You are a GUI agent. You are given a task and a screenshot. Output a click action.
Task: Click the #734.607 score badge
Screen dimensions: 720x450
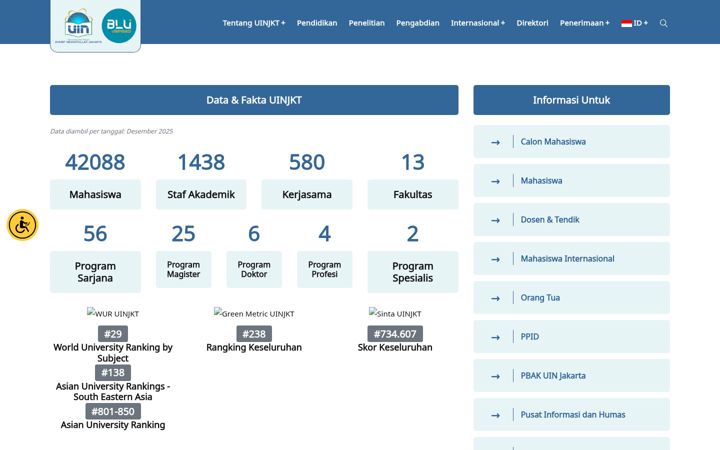(x=395, y=334)
